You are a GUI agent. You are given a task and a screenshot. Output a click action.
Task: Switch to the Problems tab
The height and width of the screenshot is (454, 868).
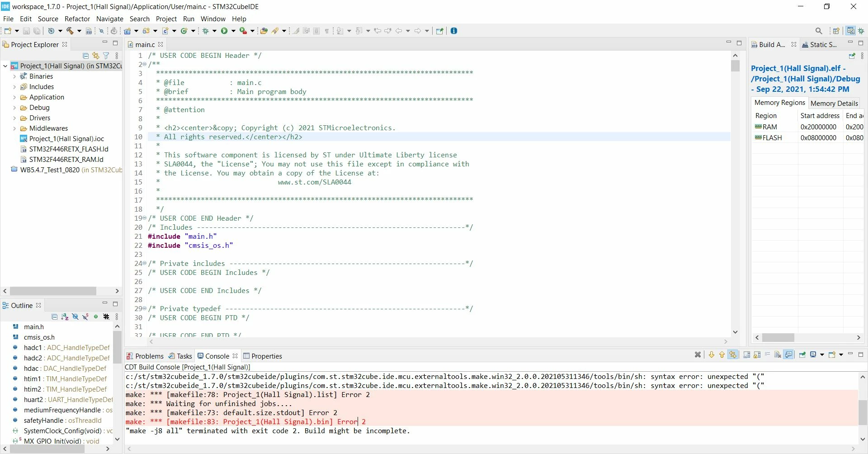(145, 356)
